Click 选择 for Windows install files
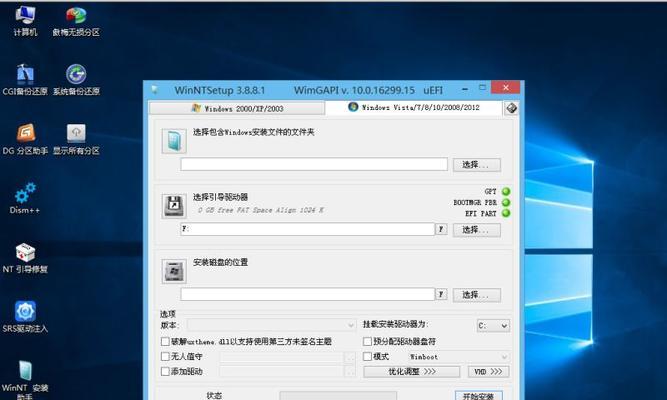667x400 pixels. coord(476,165)
